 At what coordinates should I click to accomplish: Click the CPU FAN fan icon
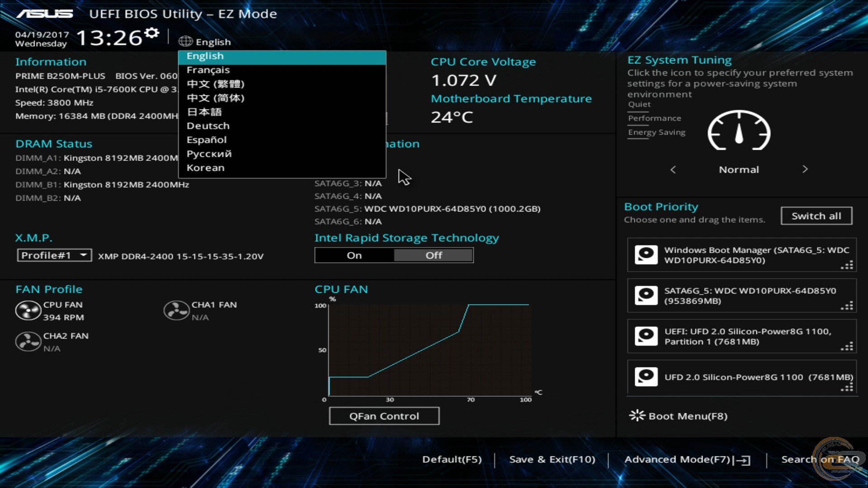(28, 311)
